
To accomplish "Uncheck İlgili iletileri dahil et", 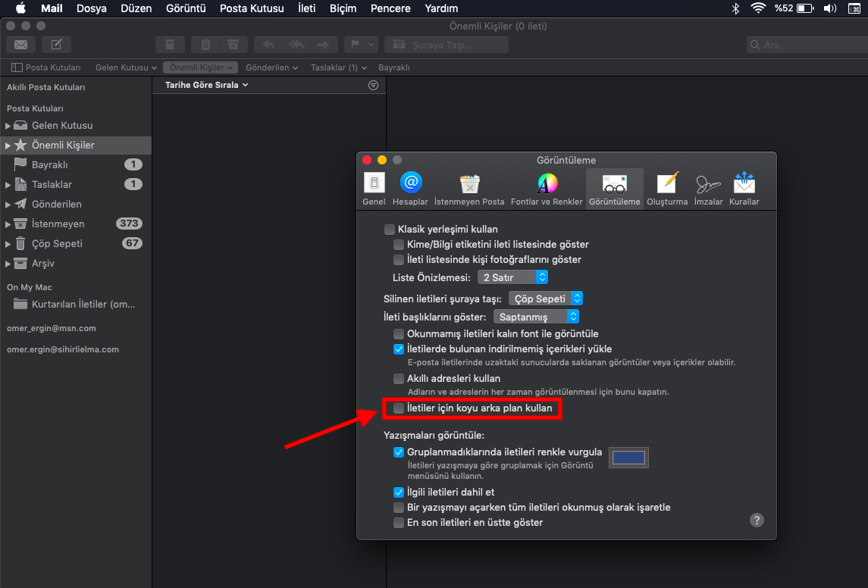I will click(x=399, y=492).
